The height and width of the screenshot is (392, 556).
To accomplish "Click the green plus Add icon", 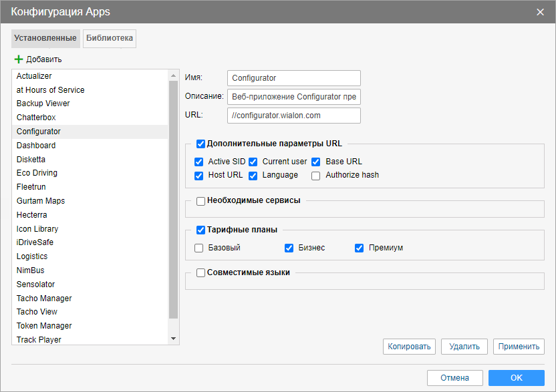I will pyautogui.click(x=19, y=59).
